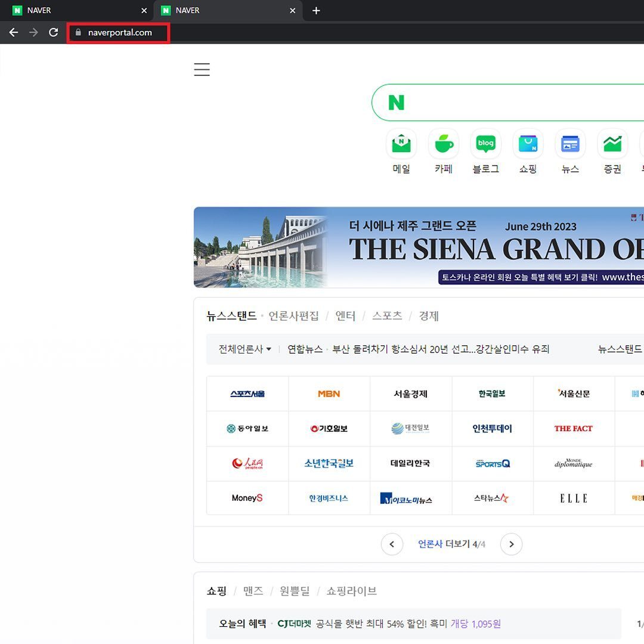The image size is (644, 644).
Task: Close the first NAVER tab
Action: 144,11
